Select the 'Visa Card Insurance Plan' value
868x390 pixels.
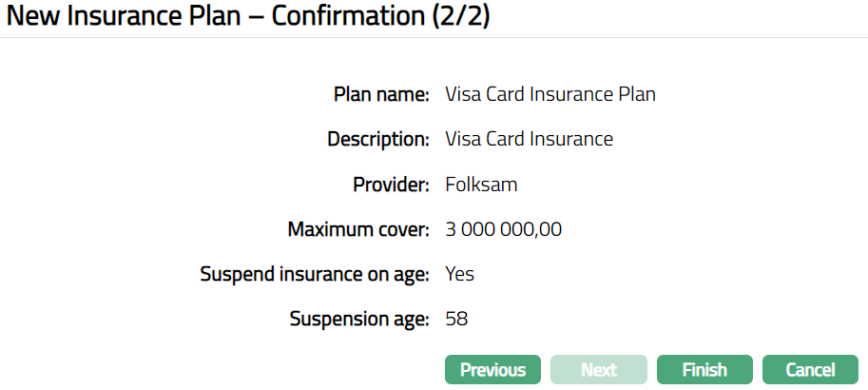(550, 94)
